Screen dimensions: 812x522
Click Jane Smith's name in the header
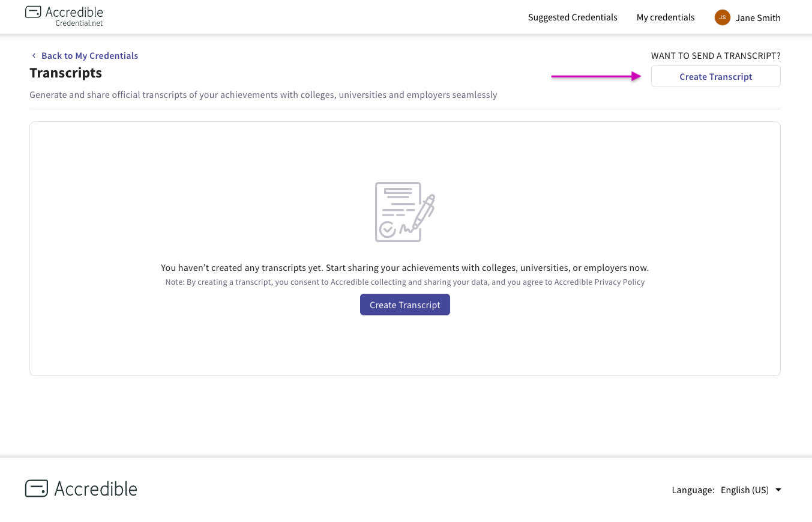[x=757, y=17]
